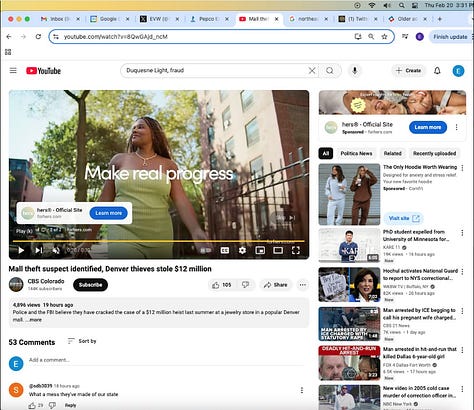Viewport: 474px width, 410px height.
Task: Click Finish update in Chrome
Action: 451,37
